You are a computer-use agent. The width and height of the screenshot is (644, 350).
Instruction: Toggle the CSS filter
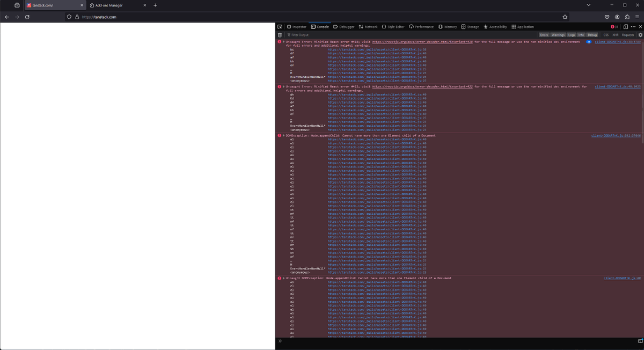tap(606, 35)
